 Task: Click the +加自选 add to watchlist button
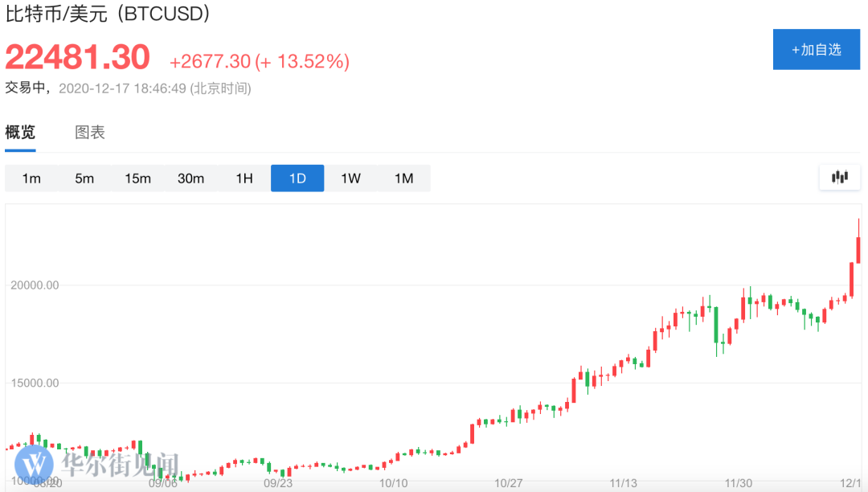click(816, 49)
